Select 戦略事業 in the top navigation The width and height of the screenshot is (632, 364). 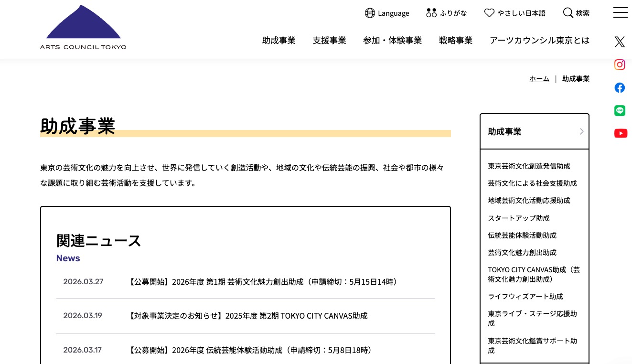[x=455, y=41]
